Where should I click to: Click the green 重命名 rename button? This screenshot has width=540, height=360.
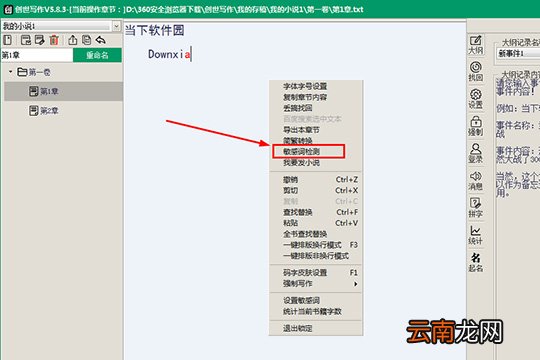point(97,55)
